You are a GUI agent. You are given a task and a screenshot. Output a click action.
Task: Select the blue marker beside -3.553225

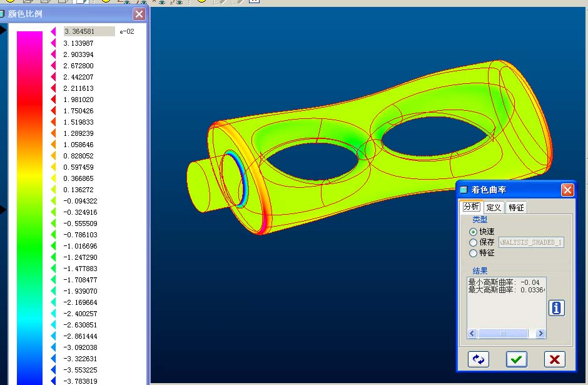pos(53,369)
